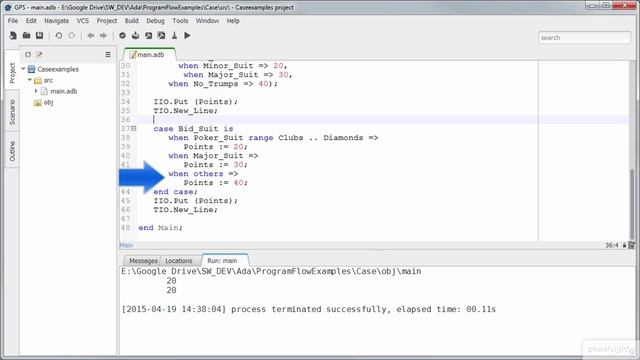
Task: Switch to the Messages tab
Action: [x=143, y=260]
